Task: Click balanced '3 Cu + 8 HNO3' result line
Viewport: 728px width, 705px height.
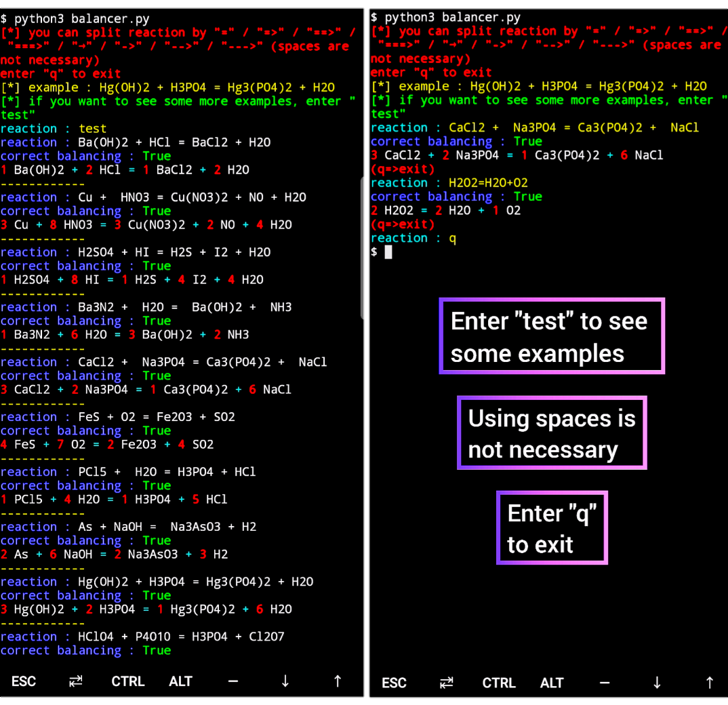Action: [146, 225]
